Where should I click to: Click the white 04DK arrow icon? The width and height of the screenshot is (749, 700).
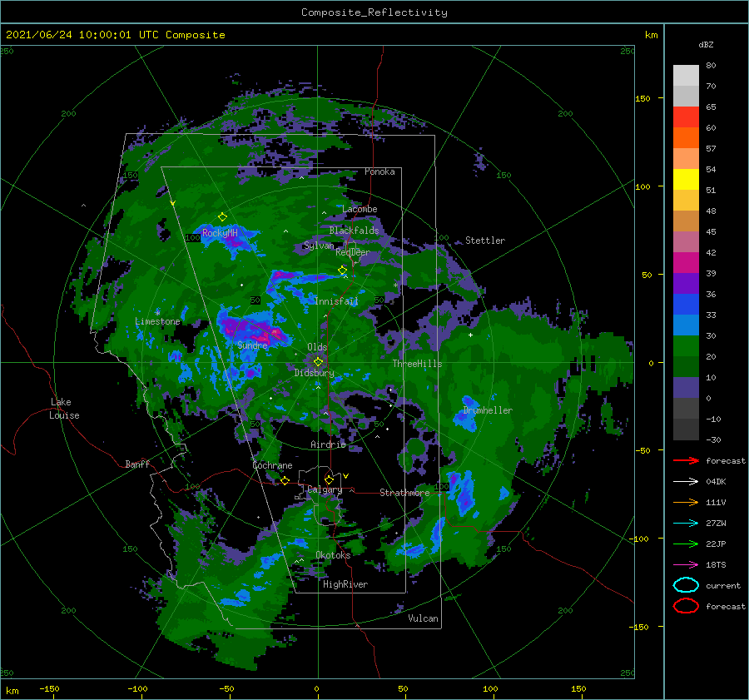coord(686,481)
